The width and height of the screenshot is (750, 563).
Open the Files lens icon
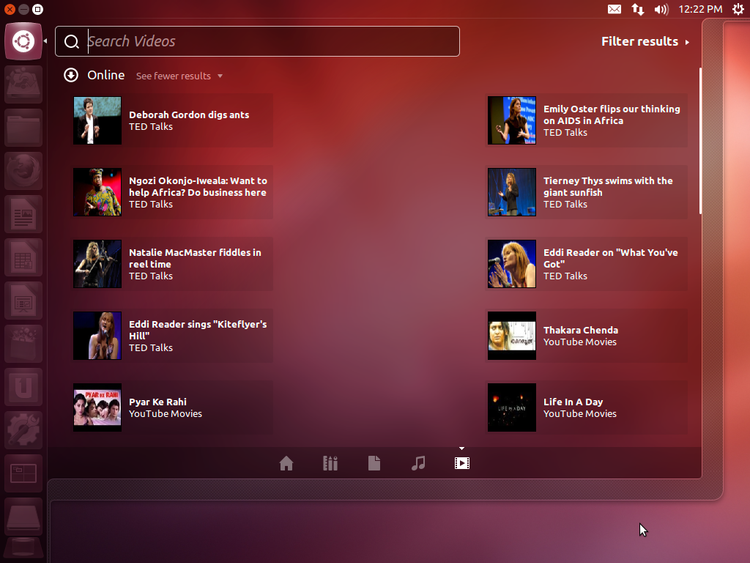(374, 463)
